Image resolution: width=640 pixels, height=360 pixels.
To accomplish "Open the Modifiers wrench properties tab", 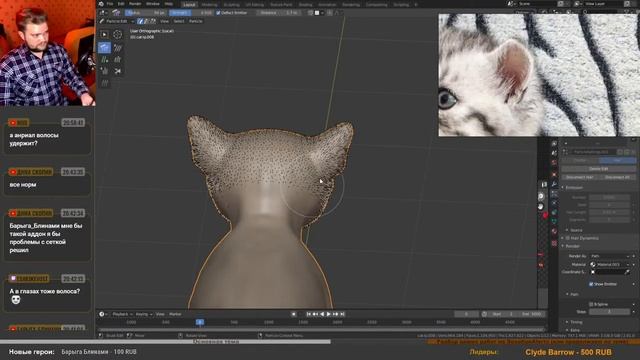I will tap(554, 184).
